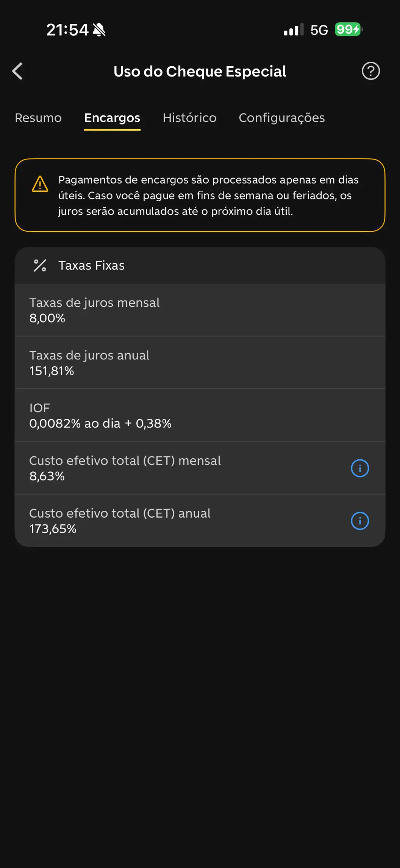
Task: Tap the Custo efetivo total mensal label
Action: point(125,461)
